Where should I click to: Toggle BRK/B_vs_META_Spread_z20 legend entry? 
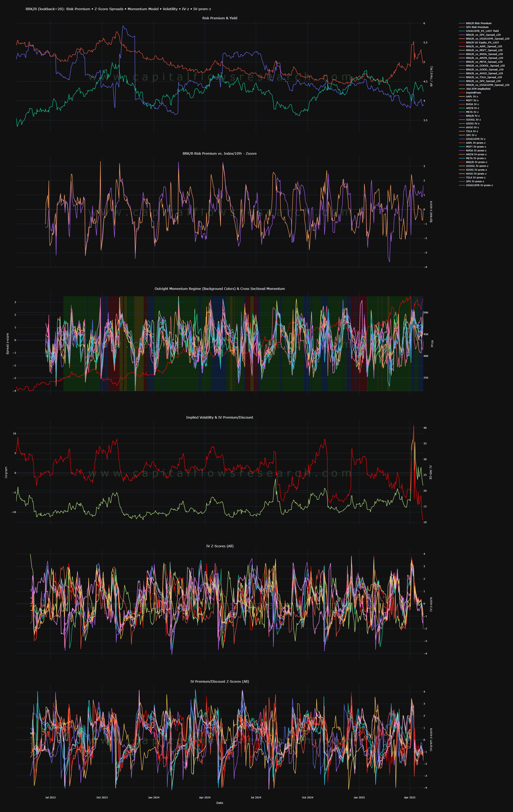click(x=481, y=62)
